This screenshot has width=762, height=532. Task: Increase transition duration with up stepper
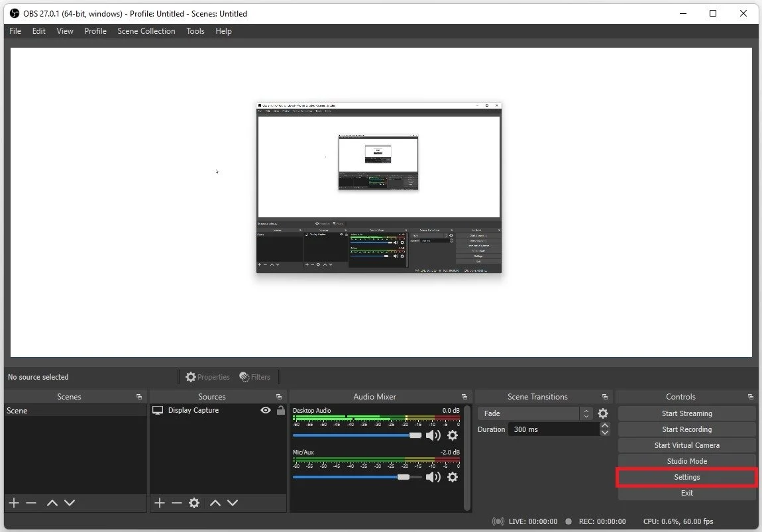(x=605, y=425)
